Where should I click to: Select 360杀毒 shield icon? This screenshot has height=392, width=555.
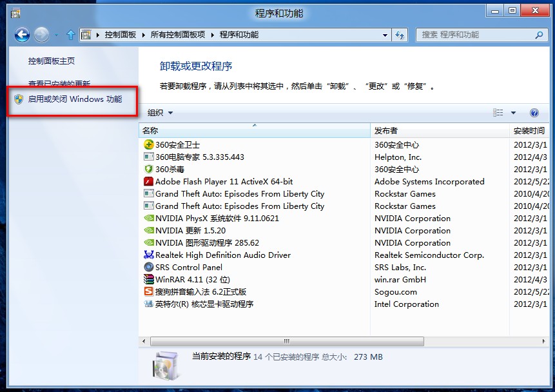pyautogui.click(x=149, y=169)
